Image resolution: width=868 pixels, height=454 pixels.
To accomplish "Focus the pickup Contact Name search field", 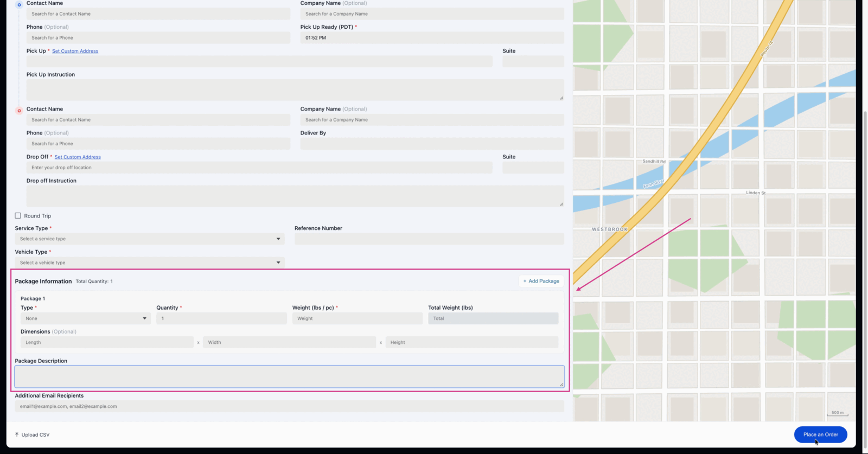I will click(x=158, y=14).
